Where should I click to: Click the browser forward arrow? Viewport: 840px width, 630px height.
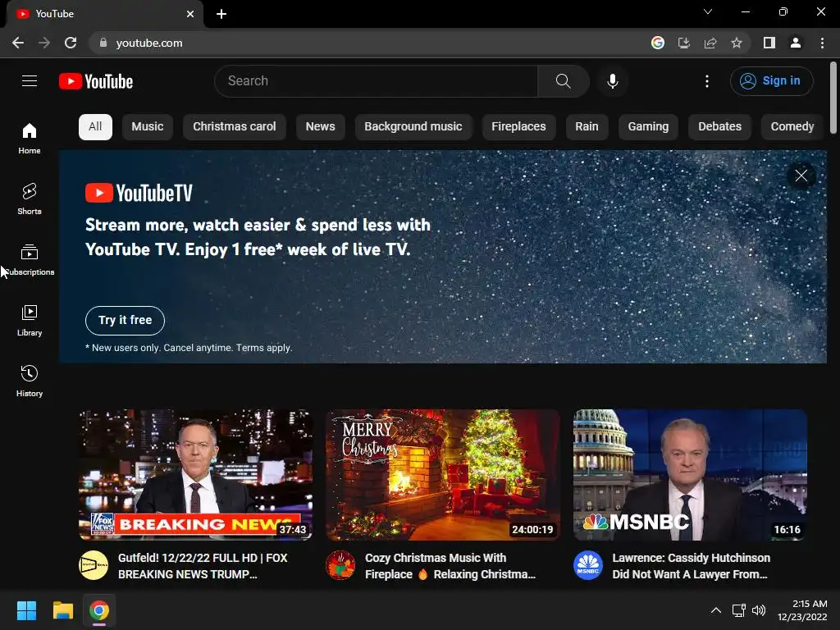44,43
